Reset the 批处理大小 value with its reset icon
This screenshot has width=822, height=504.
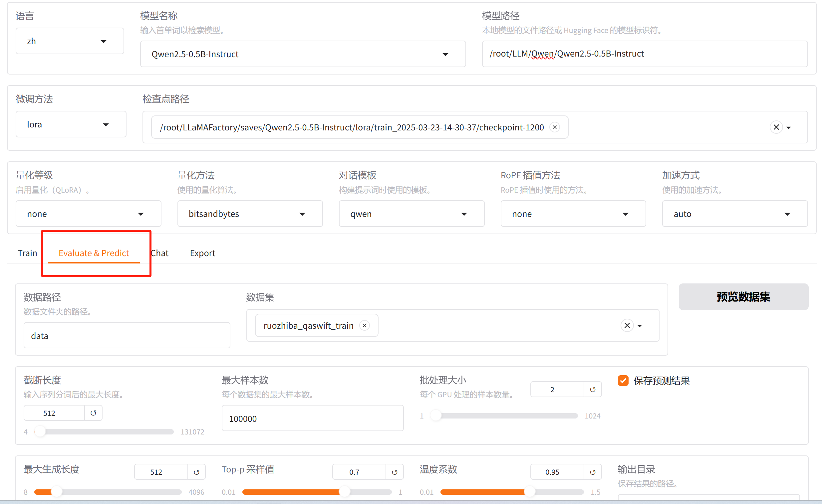coord(593,389)
